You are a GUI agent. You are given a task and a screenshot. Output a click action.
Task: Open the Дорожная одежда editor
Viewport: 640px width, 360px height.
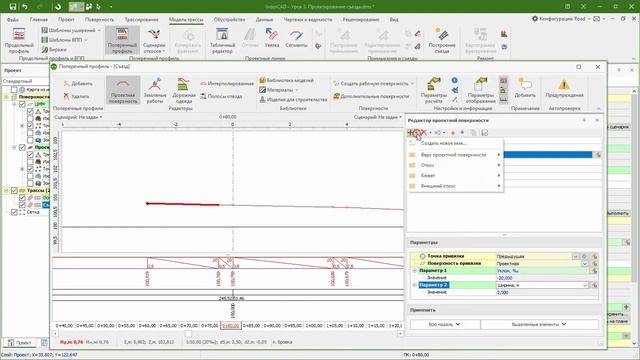(184, 90)
